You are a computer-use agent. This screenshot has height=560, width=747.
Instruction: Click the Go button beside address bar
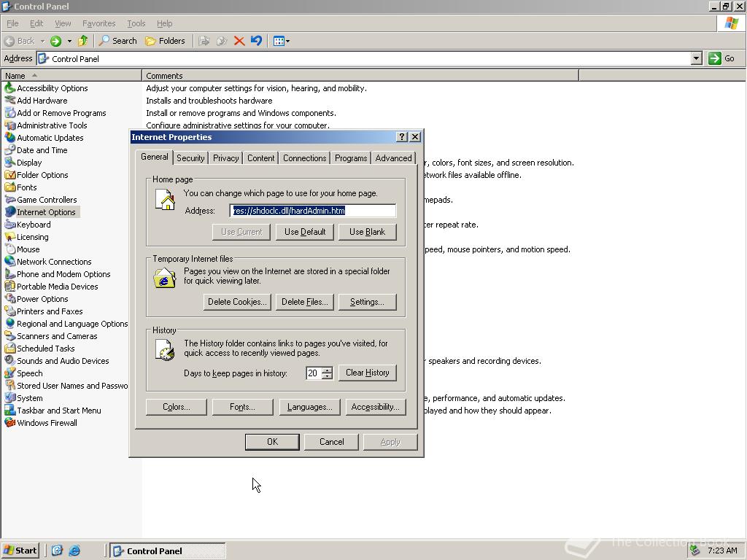(x=722, y=58)
